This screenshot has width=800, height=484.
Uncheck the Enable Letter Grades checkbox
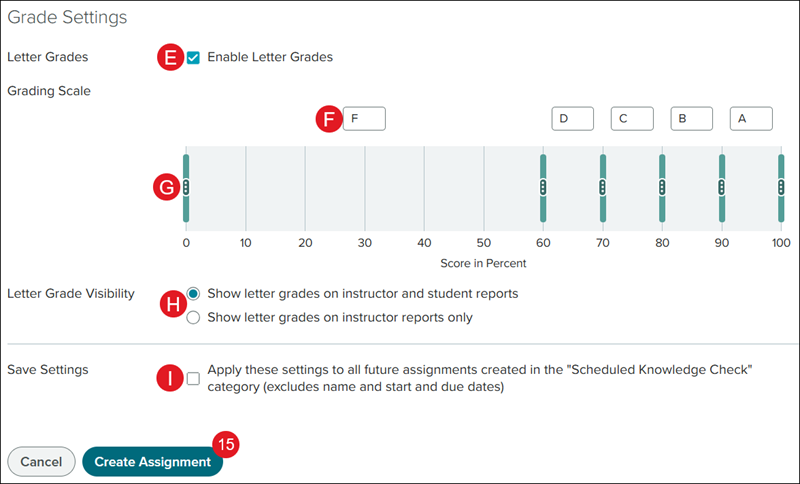tap(193, 58)
